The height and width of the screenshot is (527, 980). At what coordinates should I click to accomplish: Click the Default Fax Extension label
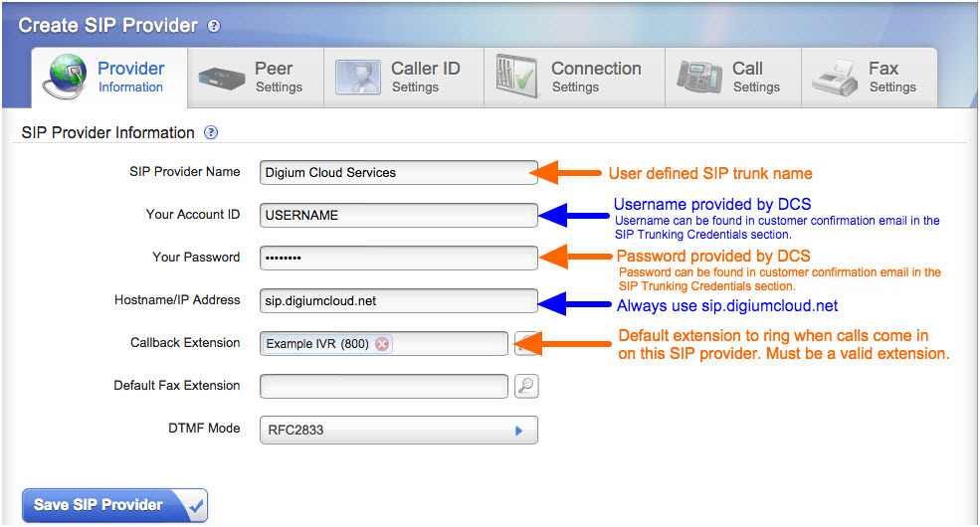click(x=176, y=385)
